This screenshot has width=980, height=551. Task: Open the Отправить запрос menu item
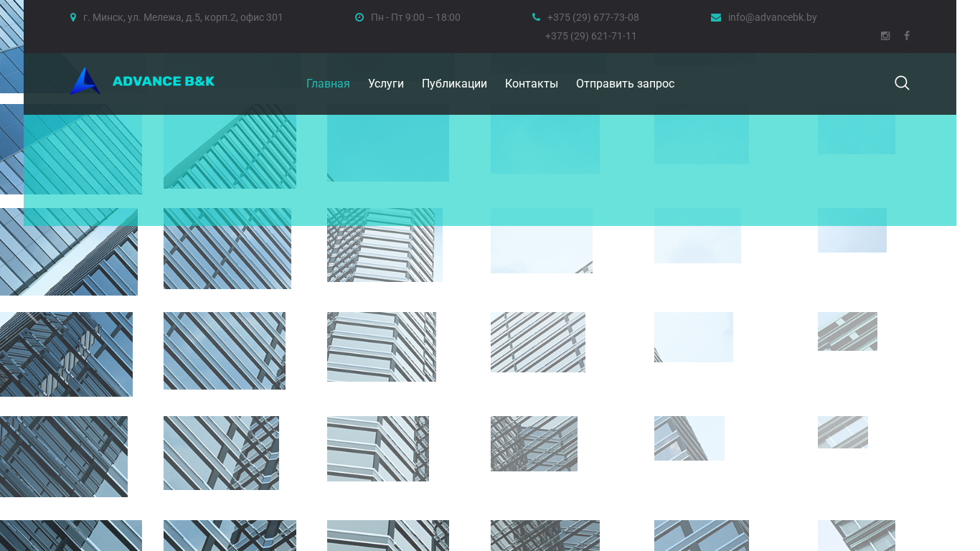(625, 84)
